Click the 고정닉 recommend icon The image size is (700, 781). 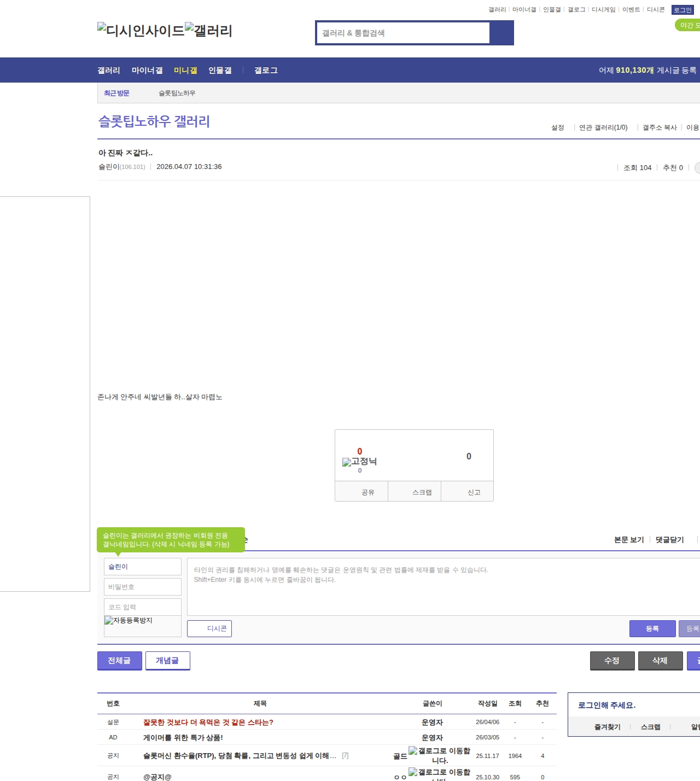pyautogui.click(x=359, y=462)
